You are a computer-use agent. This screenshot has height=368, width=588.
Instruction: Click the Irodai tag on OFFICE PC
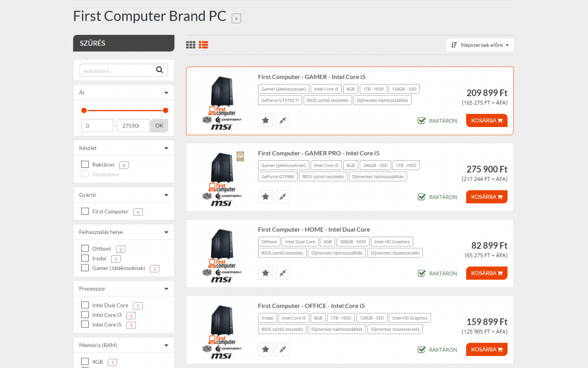tap(267, 318)
